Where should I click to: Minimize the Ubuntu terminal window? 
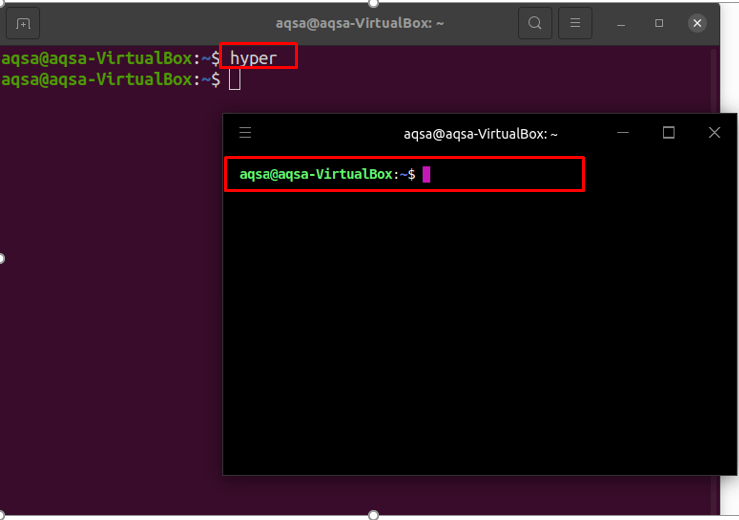pyautogui.click(x=621, y=24)
